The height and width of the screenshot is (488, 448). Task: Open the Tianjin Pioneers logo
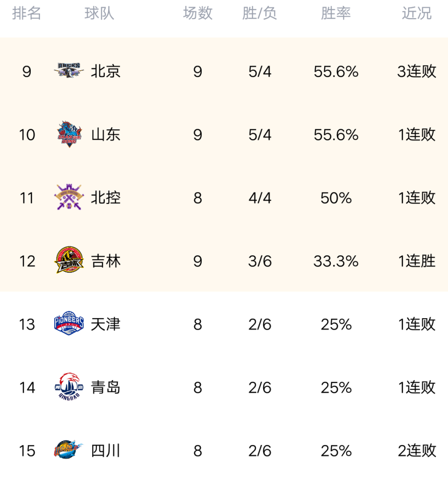pos(69,323)
